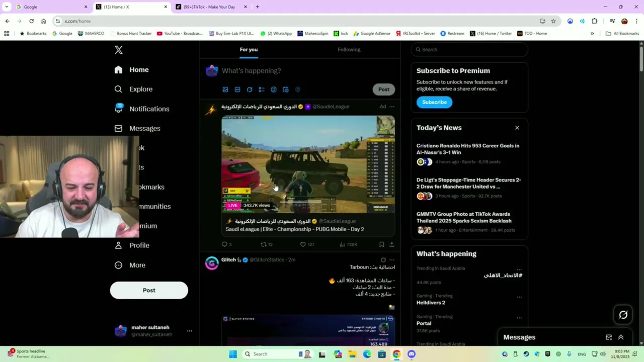
Task: Open the volume control in system tray
Action: (603, 354)
